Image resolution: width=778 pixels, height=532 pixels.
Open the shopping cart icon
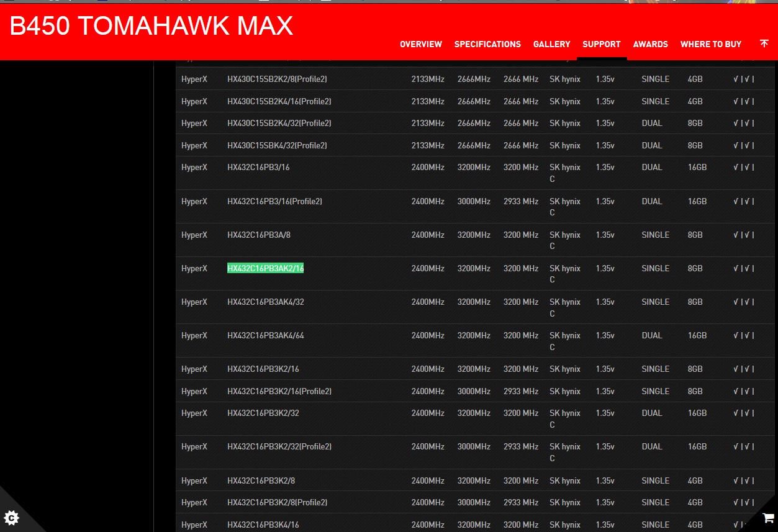768,517
